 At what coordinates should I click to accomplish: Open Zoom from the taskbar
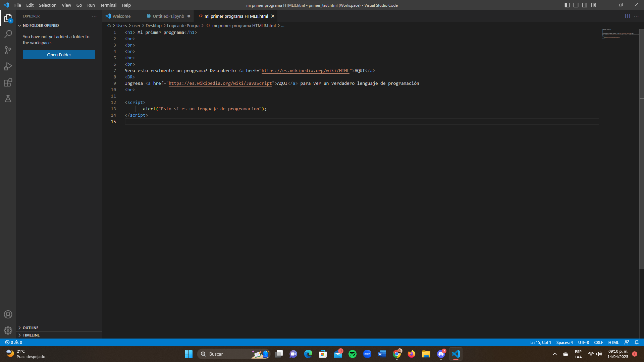click(x=367, y=354)
